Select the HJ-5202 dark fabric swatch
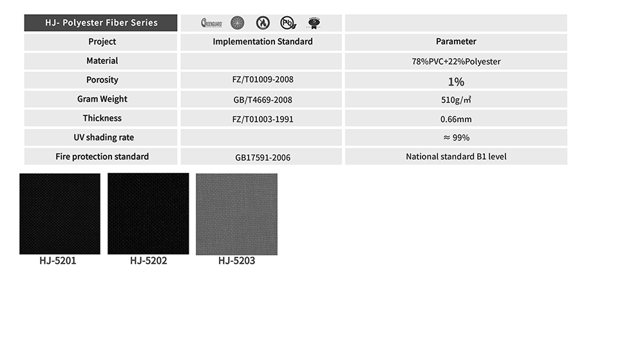The height and width of the screenshot is (363, 644). 148,214
